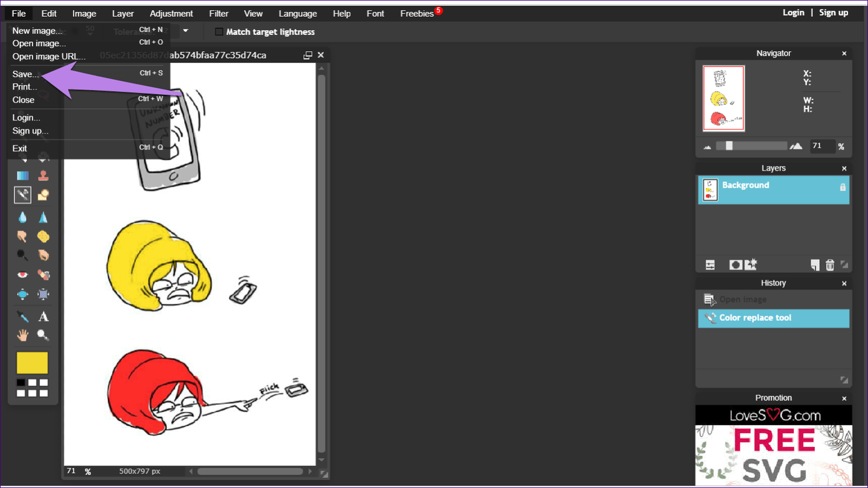Choose Sign up... in File menu
This screenshot has width=868, height=488.
pyautogui.click(x=88, y=130)
